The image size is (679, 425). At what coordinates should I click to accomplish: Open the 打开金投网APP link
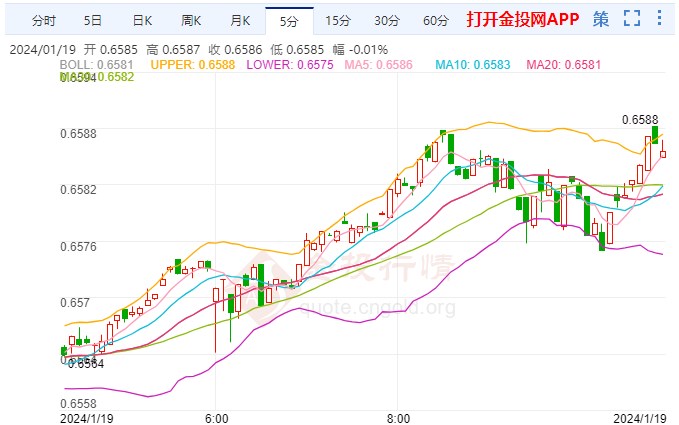click(523, 19)
